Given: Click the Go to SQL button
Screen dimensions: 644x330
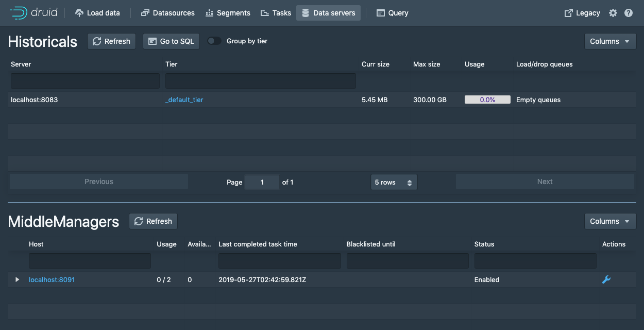Looking at the screenshot, I should (171, 41).
